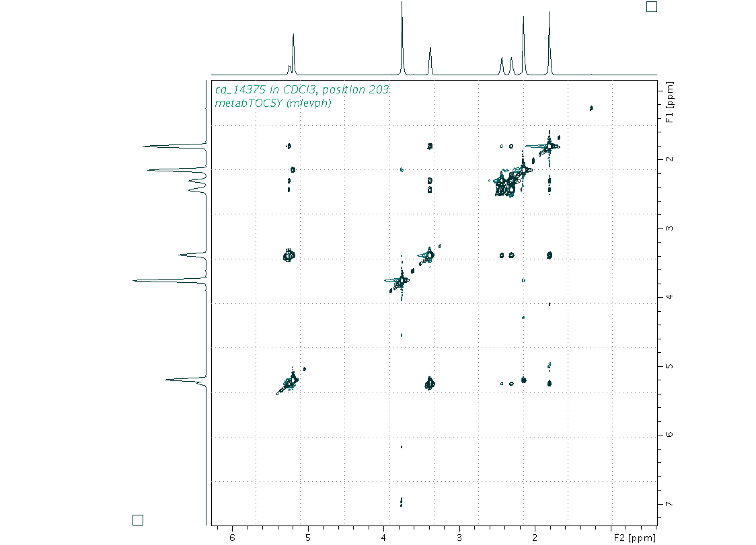Click the isolated contour peak near 1.25 ppm F2
Screen dimensions: 756x545
tap(592, 108)
